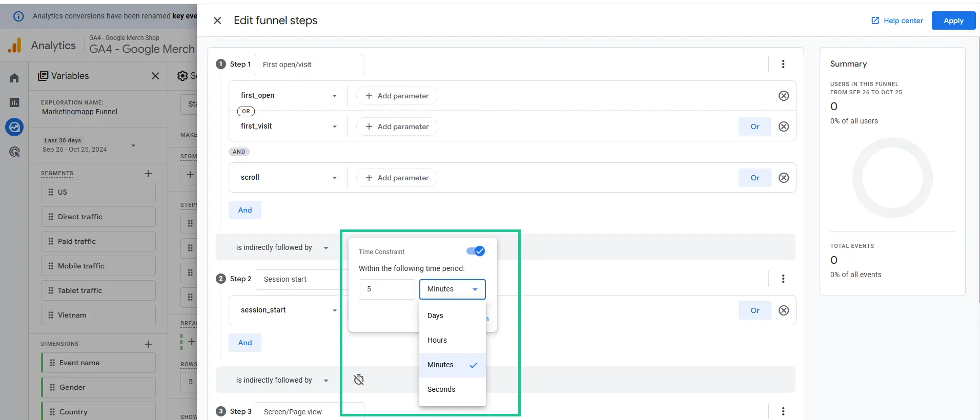Click the Google Analytics logo
This screenshot has height=420, width=980.
[x=15, y=46]
